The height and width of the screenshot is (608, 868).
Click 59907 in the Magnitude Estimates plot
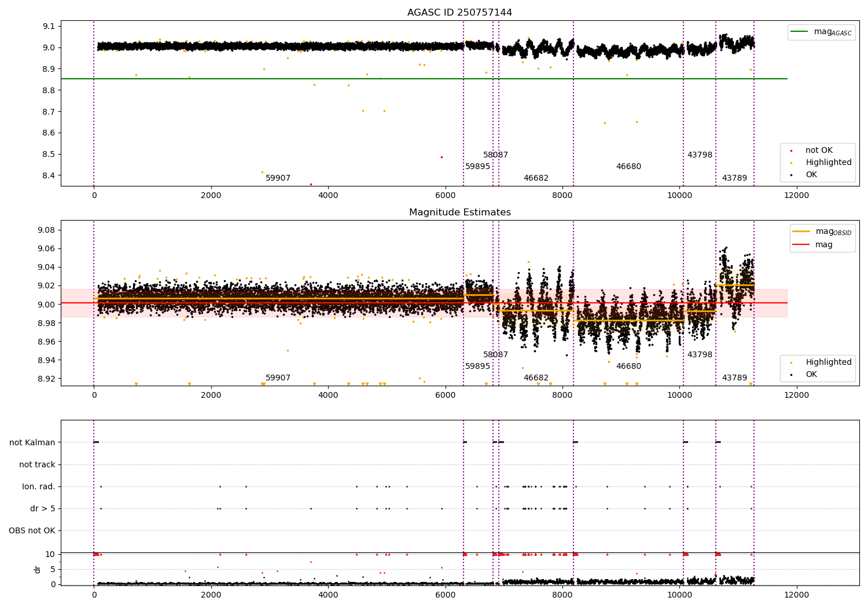[x=278, y=378]
